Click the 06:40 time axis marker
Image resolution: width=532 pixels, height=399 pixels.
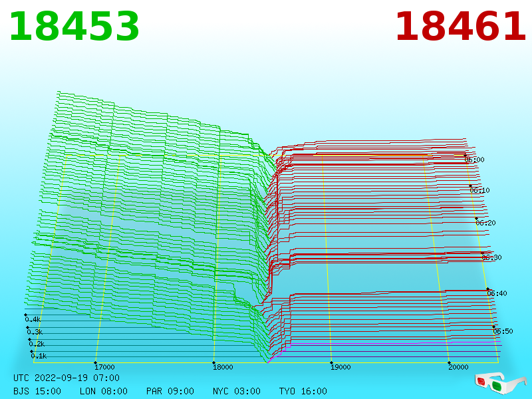(497, 293)
